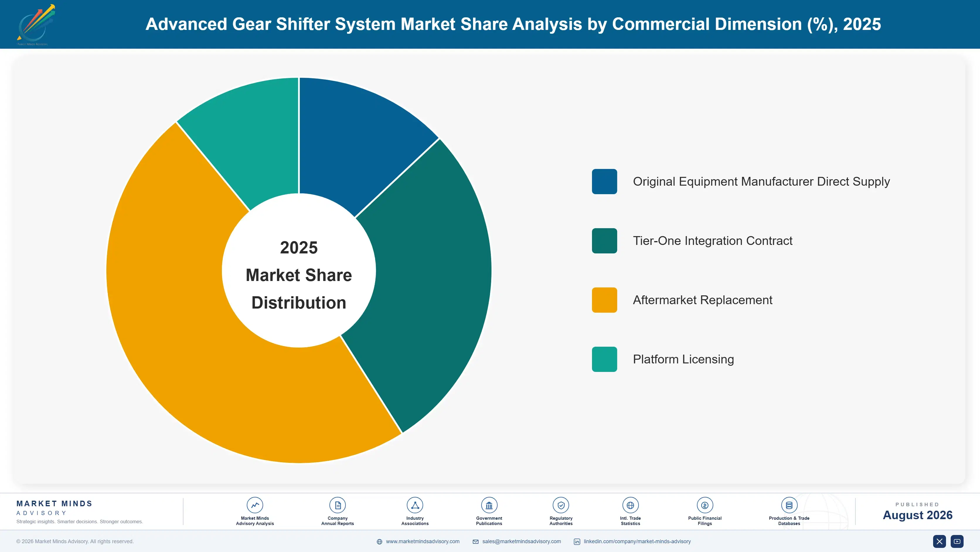Click the teal Platform Licensing legend swatch
The image size is (980, 552).
tap(604, 359)
